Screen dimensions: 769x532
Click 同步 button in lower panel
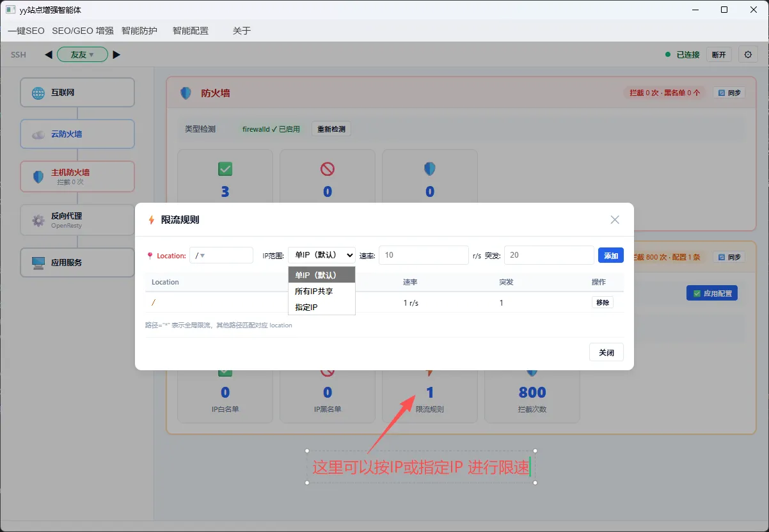tap(729, 257)
